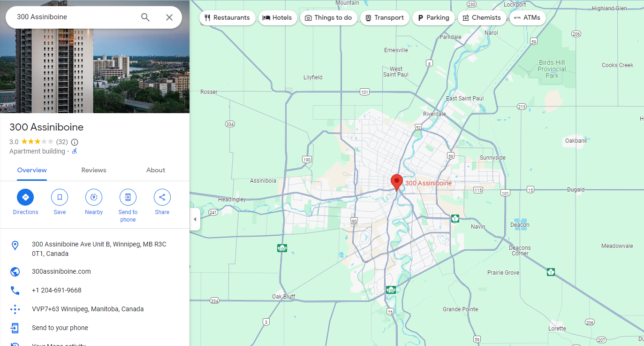Click the search magnifier icon

tap(145, 17)
